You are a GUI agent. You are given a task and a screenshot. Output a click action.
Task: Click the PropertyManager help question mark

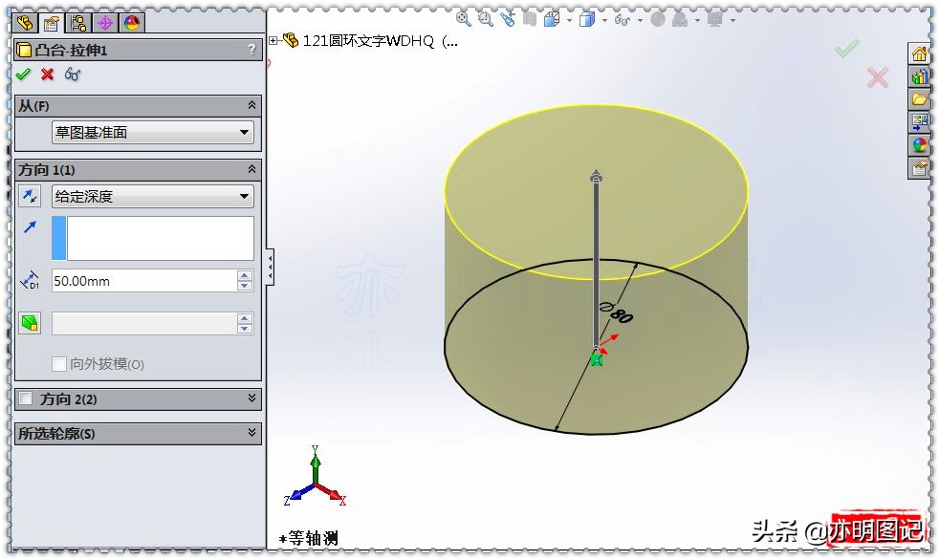pyautogui.click(x=251, y=49)
